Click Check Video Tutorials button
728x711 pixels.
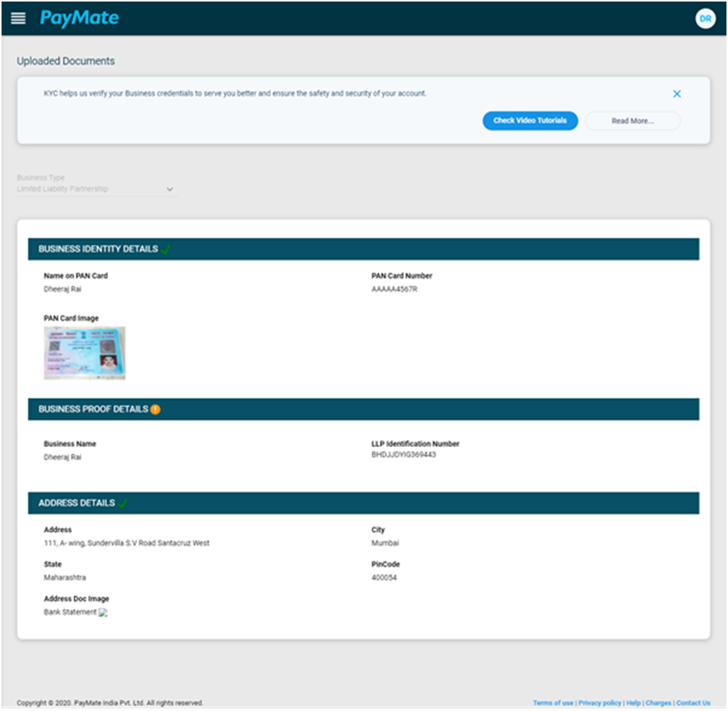click(x=530, y=120)
